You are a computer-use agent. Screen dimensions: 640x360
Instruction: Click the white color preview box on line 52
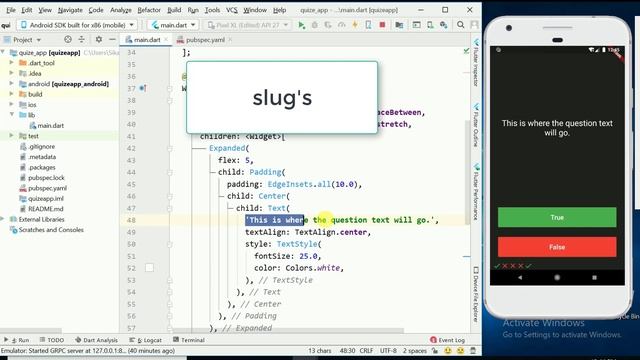(149, 268)
